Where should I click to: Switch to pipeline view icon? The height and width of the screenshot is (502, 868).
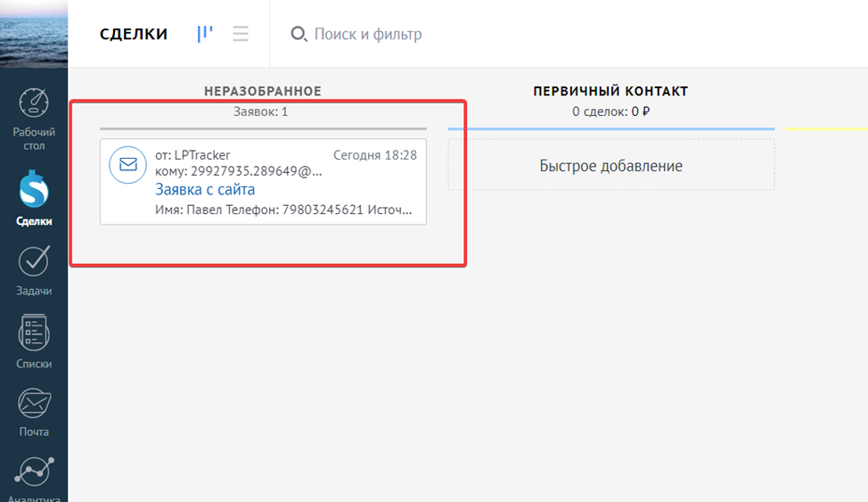coord(205,34)
